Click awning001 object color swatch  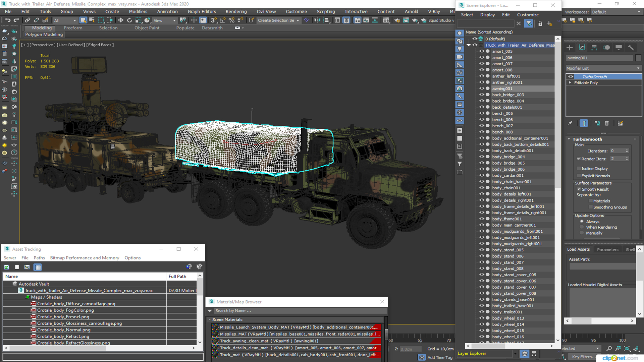(638, 58)
